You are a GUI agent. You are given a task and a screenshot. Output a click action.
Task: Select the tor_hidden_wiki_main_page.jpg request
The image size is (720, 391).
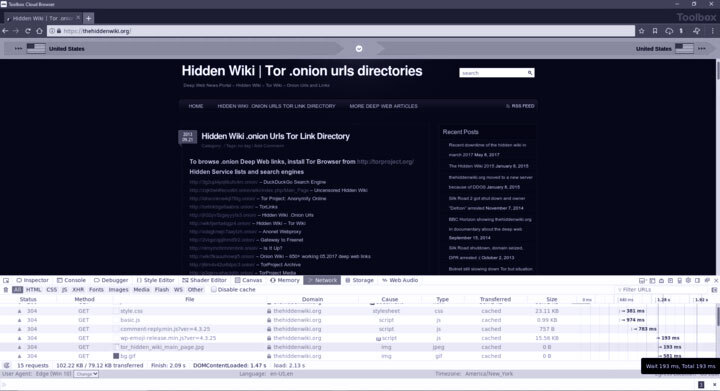pos(357,347)
